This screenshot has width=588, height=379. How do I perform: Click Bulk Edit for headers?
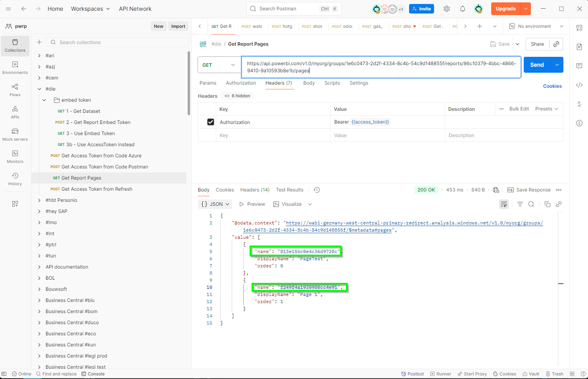[x=519, y=109]
